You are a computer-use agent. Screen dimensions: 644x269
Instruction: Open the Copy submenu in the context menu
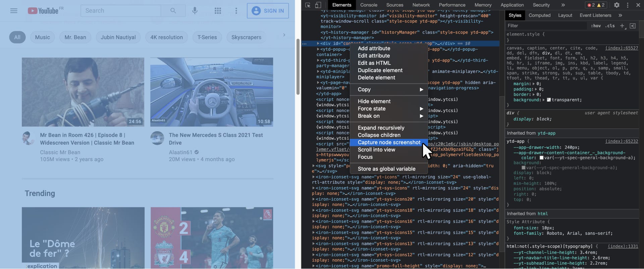pyautogui.click(x=389, y=90)
